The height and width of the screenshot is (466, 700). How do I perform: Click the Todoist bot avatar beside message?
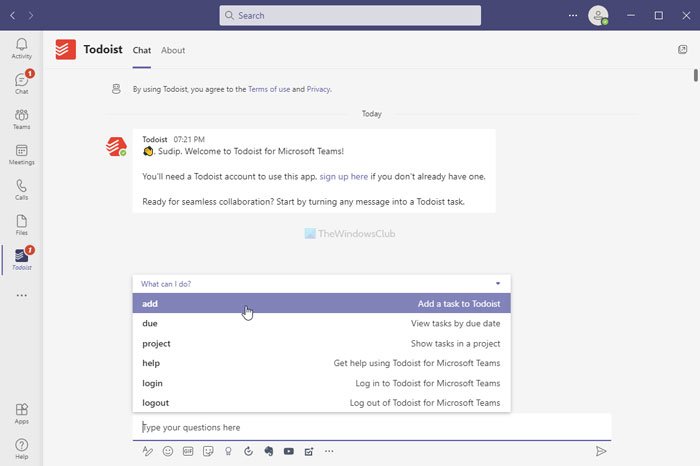point(116,146)
